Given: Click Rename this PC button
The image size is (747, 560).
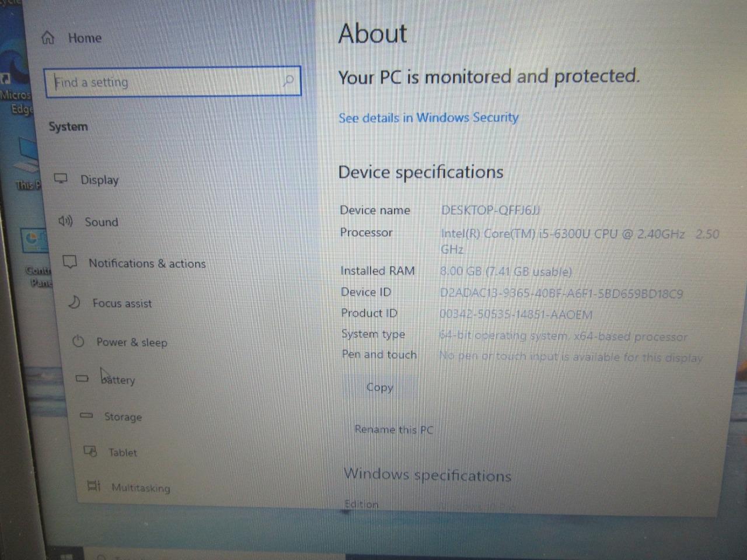Looking at the screenshot, I should coord(394,429).
